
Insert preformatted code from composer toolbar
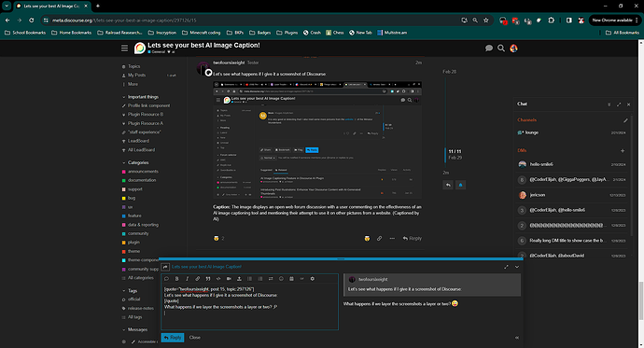pyautogui.click(x=218, y=279)
